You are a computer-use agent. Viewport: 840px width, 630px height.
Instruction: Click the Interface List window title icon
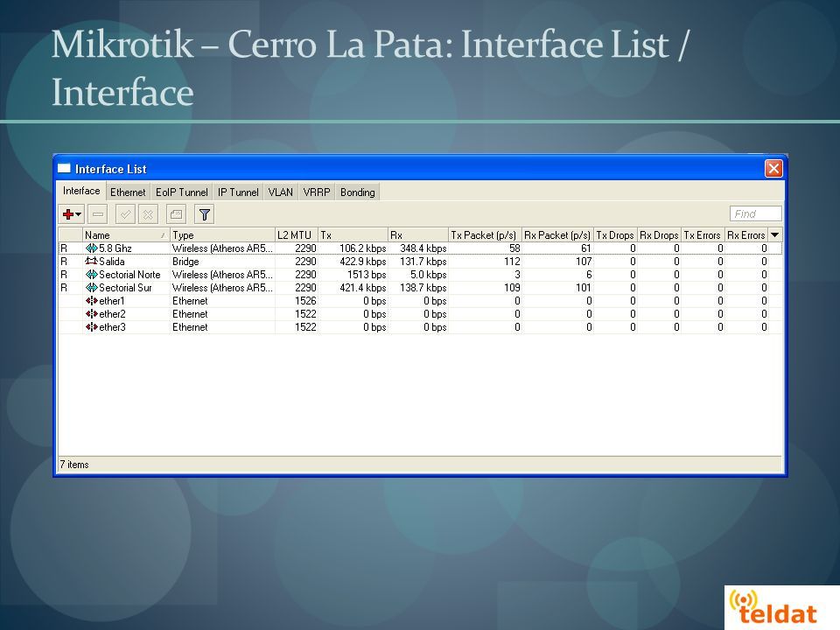[x=64, y=169]
